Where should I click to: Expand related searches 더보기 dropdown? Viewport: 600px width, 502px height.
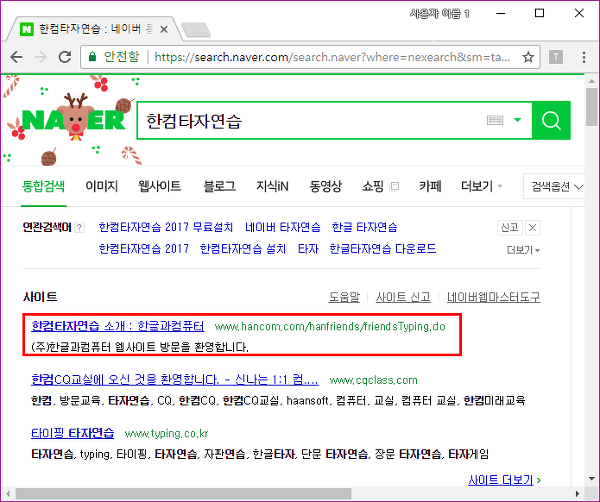(523, 250)
